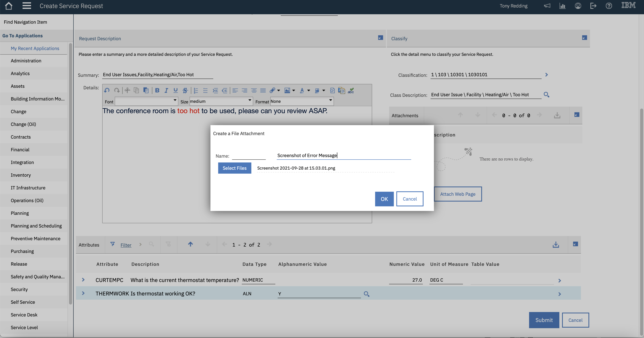
Task: Click the announcements megaphone icon in header
Action: tap(547, 6)
